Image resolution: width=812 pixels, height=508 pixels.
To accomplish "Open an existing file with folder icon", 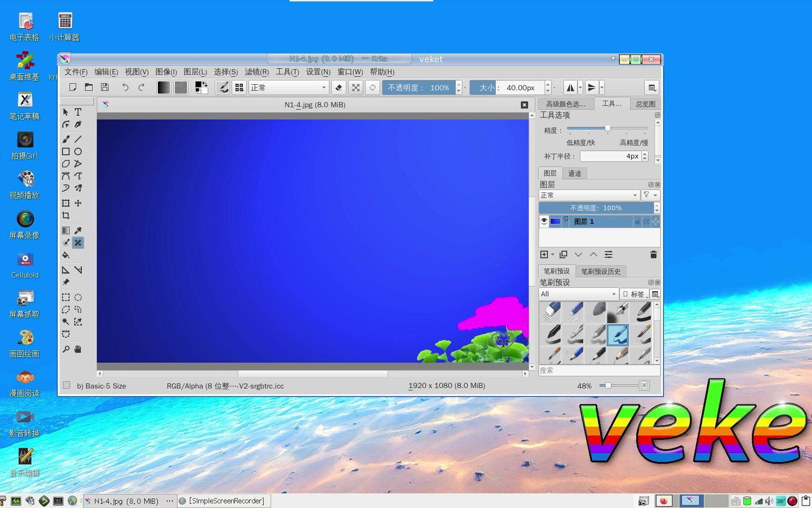I will tap(89, 87).
